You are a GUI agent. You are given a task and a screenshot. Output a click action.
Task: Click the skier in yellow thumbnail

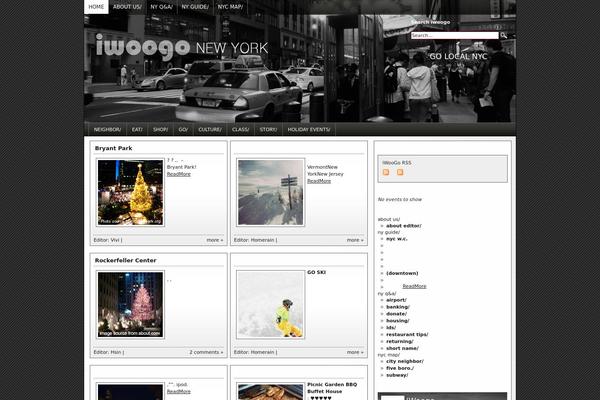pos(271,304)
